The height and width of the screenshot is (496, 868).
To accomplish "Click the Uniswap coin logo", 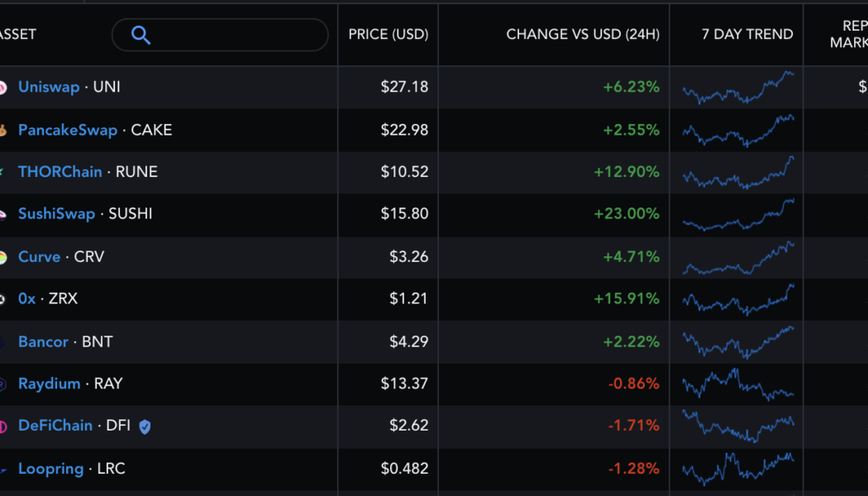I will [4, 87].
